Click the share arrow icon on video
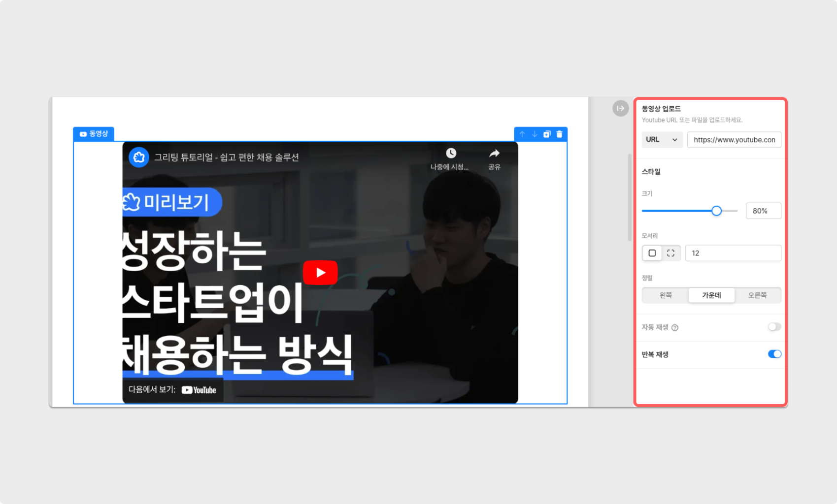This screenshot has width=837, height=504. (x=494, y=153)
